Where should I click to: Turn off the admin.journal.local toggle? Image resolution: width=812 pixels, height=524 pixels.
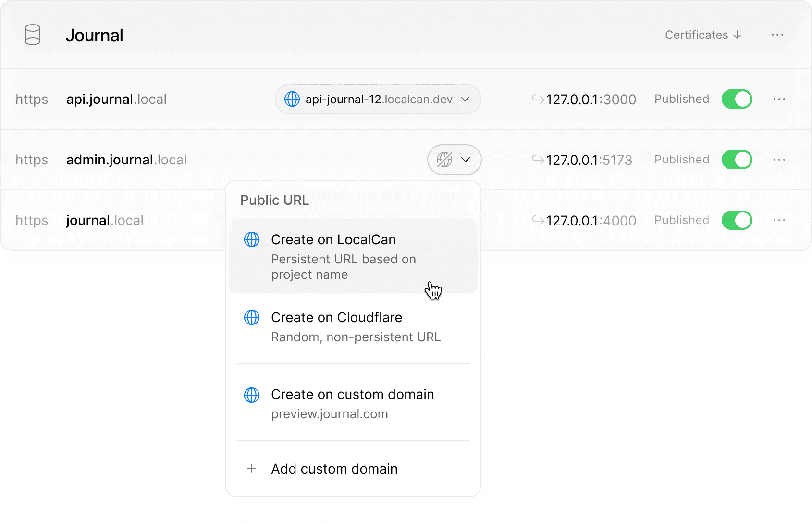[x=737, y=160]
